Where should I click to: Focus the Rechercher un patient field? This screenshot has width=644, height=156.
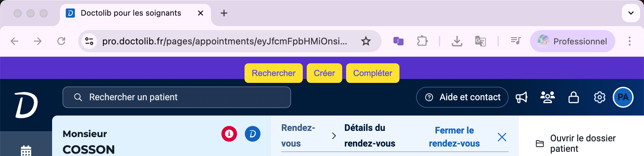(176, 97)
